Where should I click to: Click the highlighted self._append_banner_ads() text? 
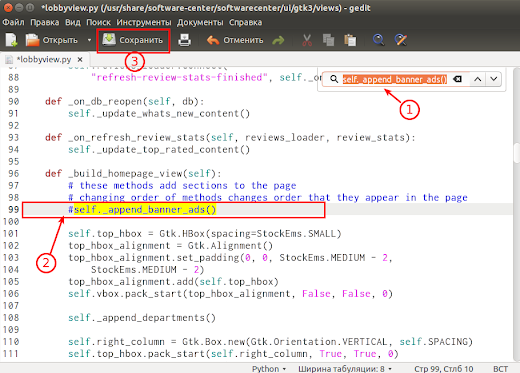145,210
